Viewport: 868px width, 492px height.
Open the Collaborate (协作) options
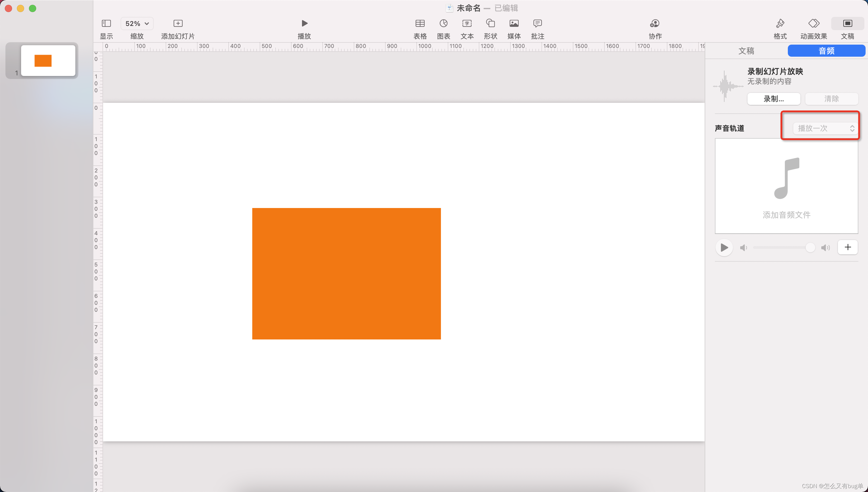coord(655,23)
